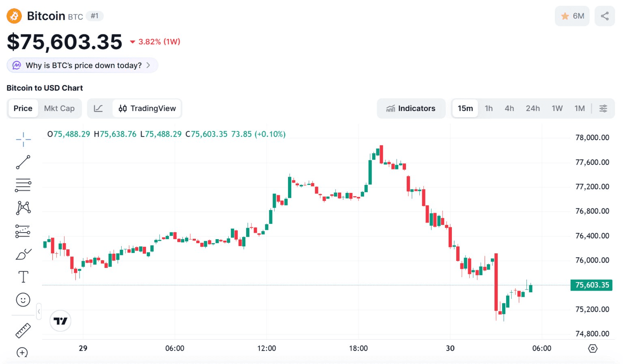Select the crosshair cursor tool

23,139
